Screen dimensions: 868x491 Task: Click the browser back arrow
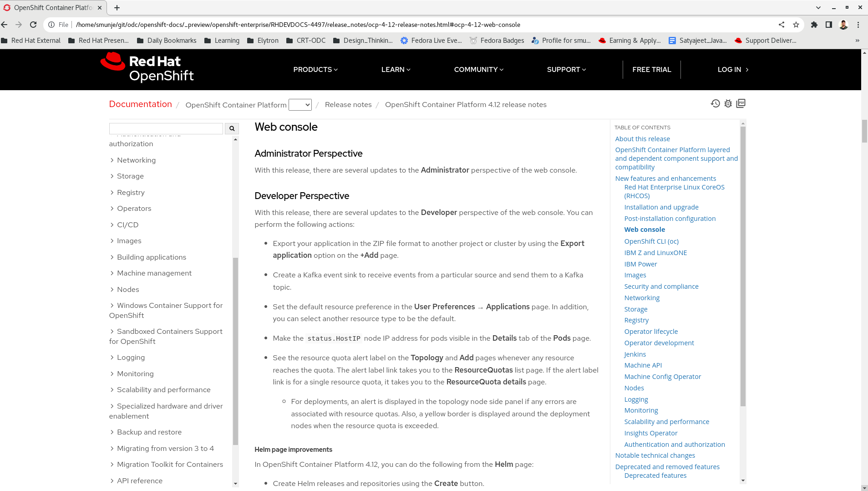[5, 25]
